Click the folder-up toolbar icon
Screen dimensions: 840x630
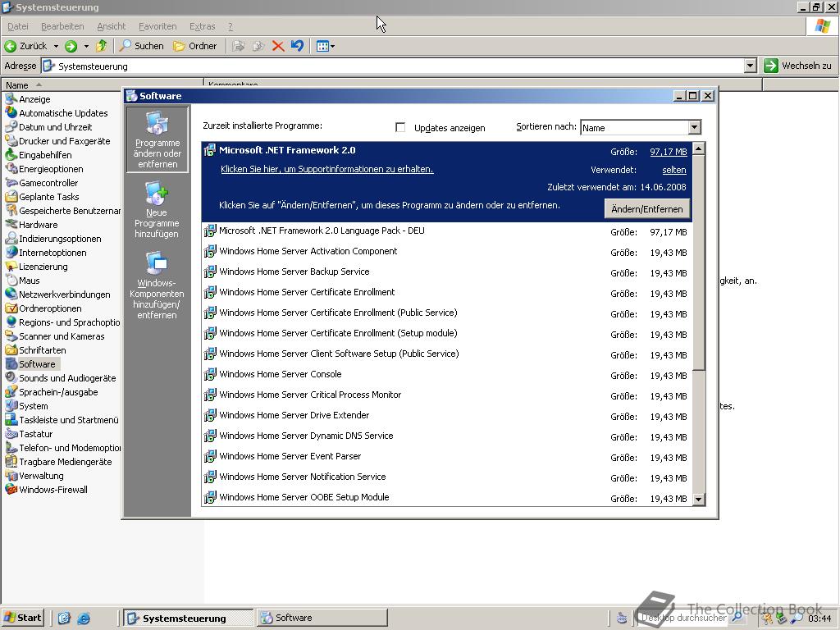tap(101, 46)
